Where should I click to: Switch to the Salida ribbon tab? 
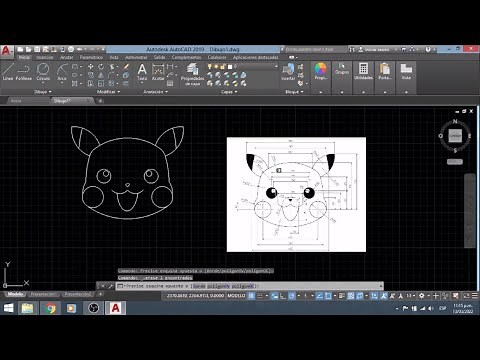pyautogui.click(x=159, y=57)
